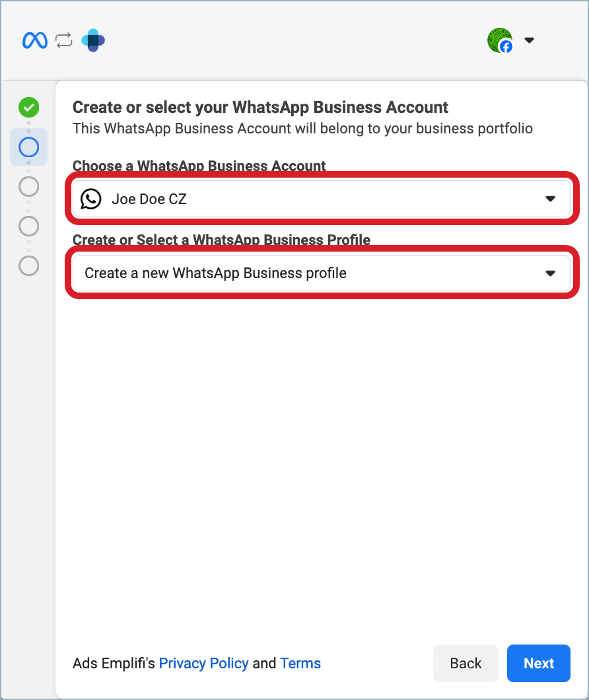Click the Emplifi app icon in the header

(x=92, y=40)
